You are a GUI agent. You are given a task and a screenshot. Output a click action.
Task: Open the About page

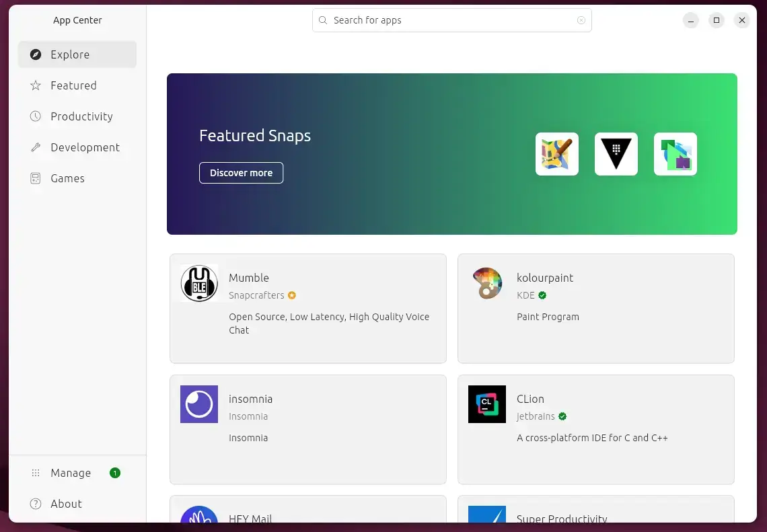tap(66, 504)
